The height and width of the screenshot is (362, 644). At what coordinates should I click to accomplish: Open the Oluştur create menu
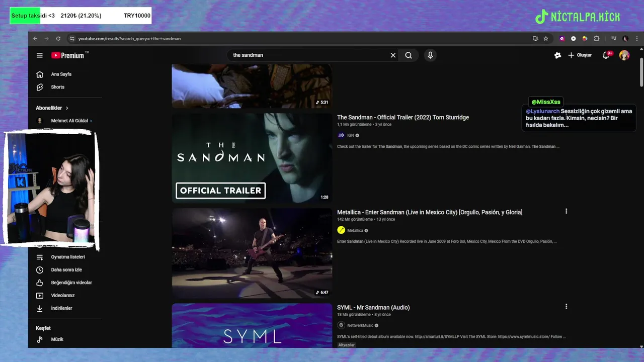click(x=580, y=55)
